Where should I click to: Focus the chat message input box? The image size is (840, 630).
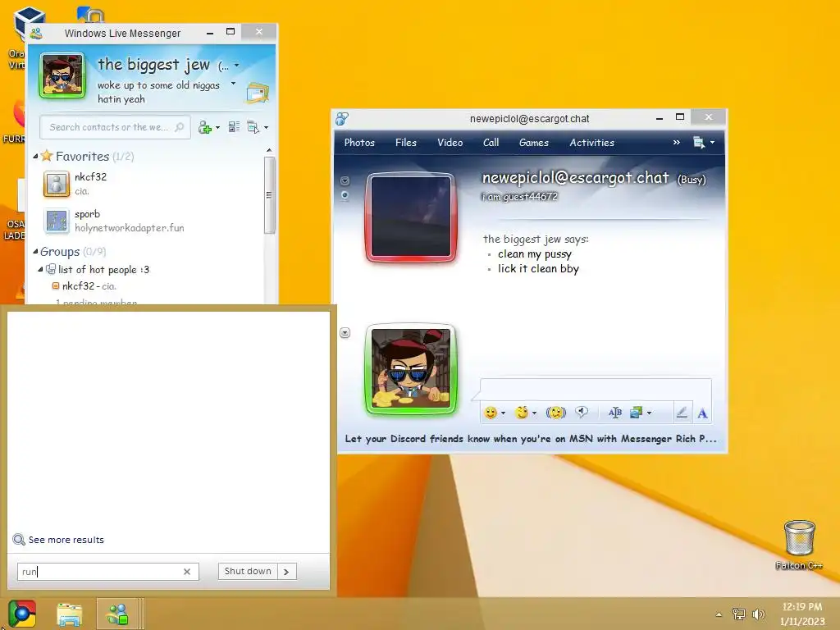pyautogui.click(x=596, y=389)
